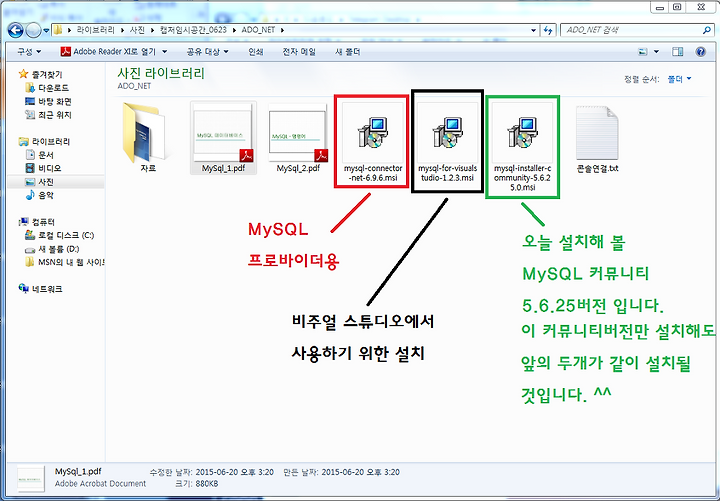Select the mysql-installer-community-5.6.25.0.msi installer icon

[523, 132]
